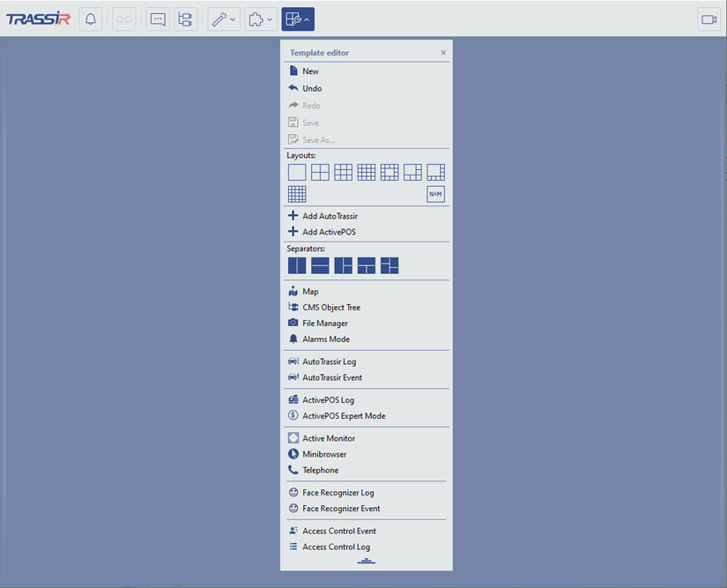Image resolution: width=727 pixels, height=588 pixels.
Task: Choose the 3x3 grid layout
Action: (x=343, y=173)
